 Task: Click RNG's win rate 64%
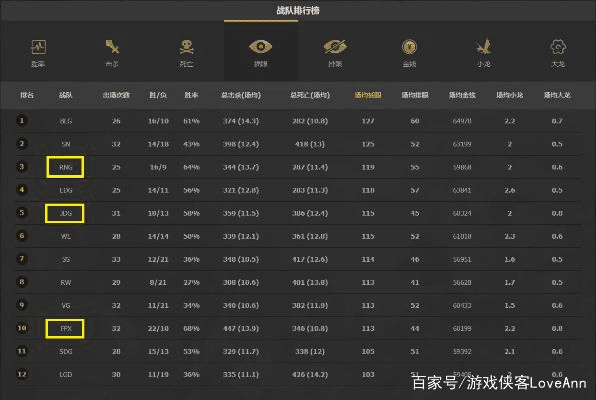pyautogui.click(x=191, y=167)
